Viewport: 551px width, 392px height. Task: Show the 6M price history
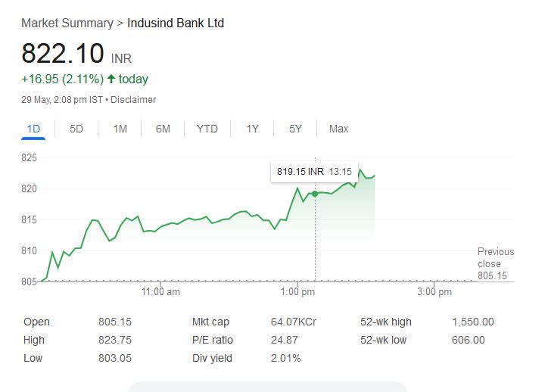pos(163,129)
